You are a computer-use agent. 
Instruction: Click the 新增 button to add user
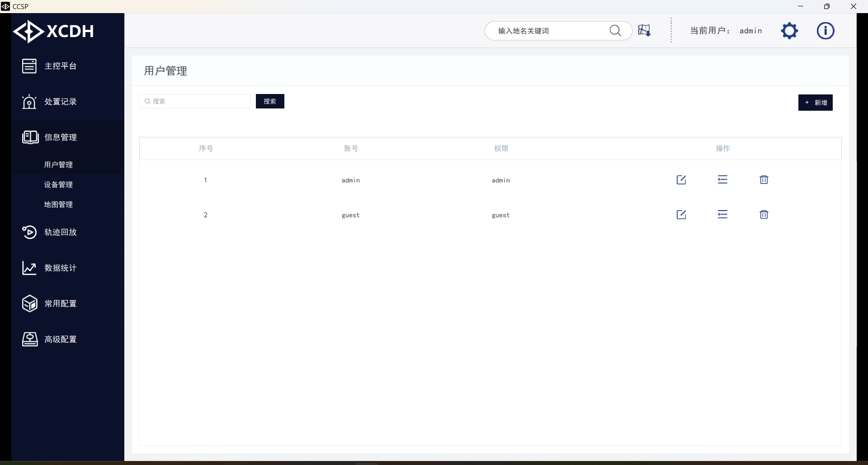tap(815, 103)
